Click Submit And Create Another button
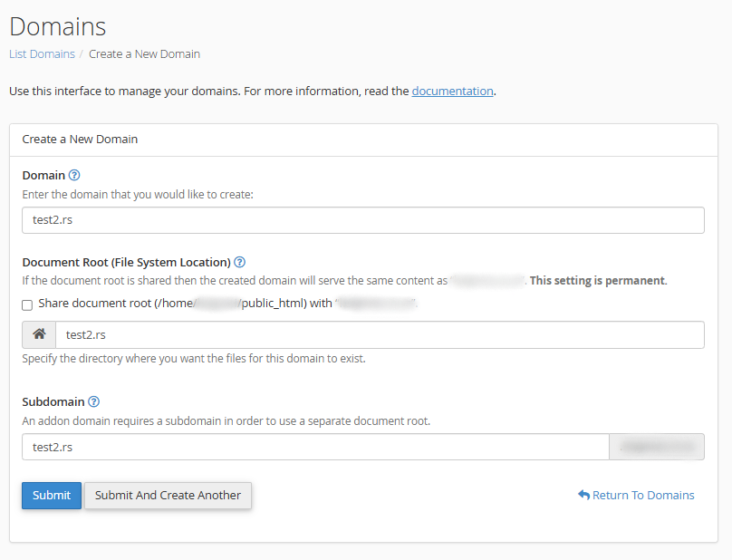 tap(169, 495)
